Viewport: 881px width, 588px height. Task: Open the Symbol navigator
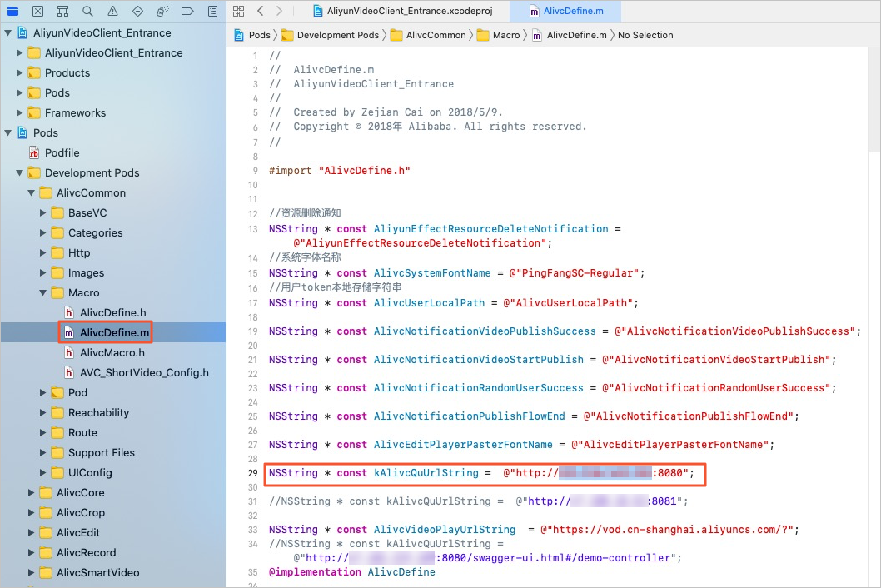tap(63, 11)
